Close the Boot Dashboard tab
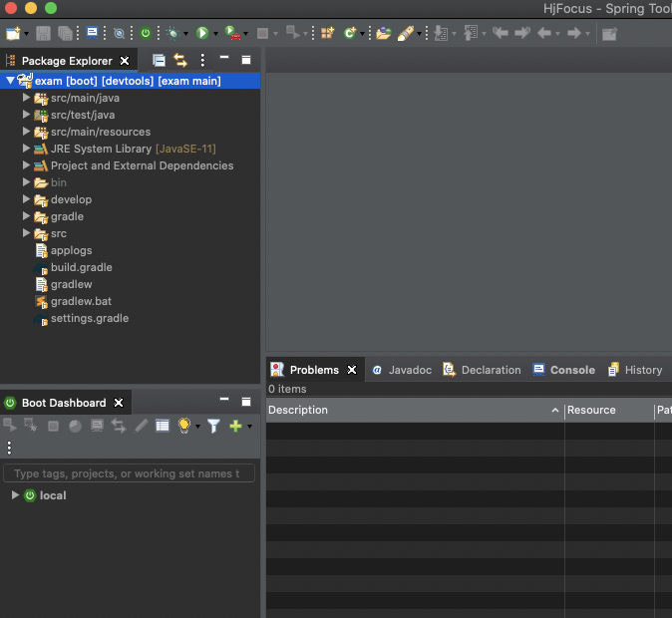Screen dimensions: 672x618 click(119, 403)
